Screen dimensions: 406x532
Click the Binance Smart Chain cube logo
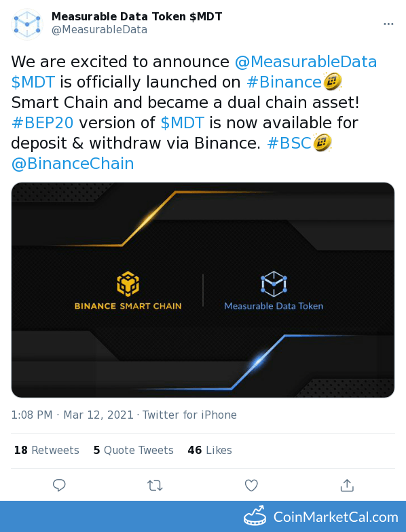point(128,284)
